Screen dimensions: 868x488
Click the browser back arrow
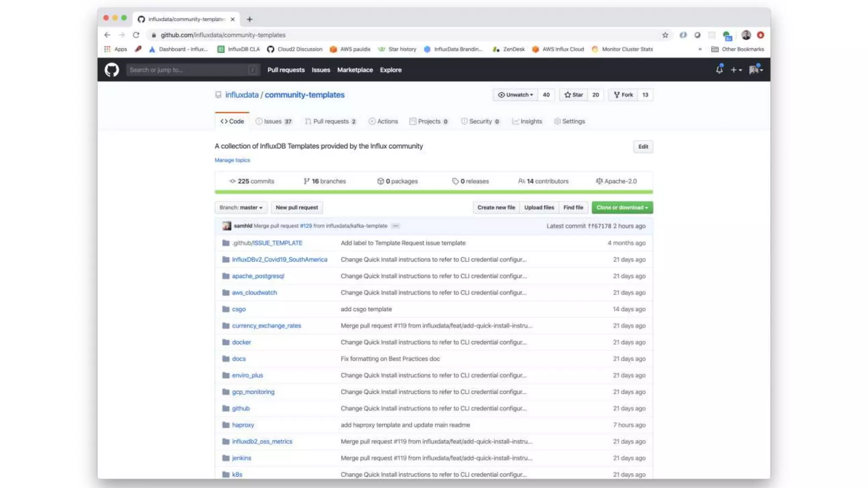107,35
